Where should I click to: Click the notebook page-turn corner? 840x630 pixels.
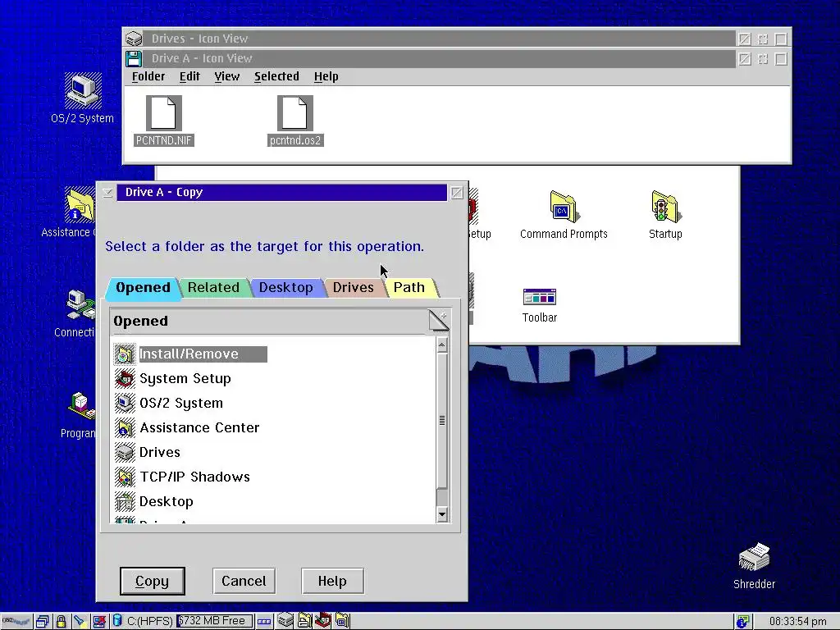click(439, 320)
